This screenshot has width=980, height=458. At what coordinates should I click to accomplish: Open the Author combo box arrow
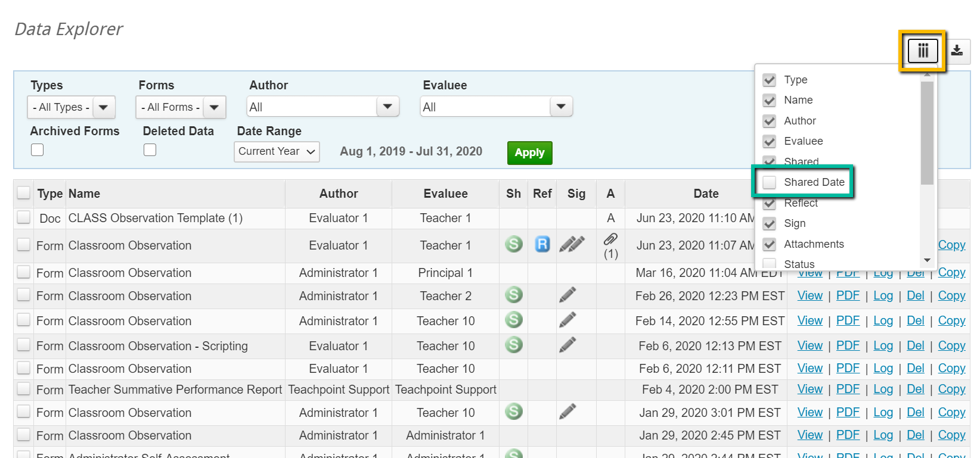(387, 107)
